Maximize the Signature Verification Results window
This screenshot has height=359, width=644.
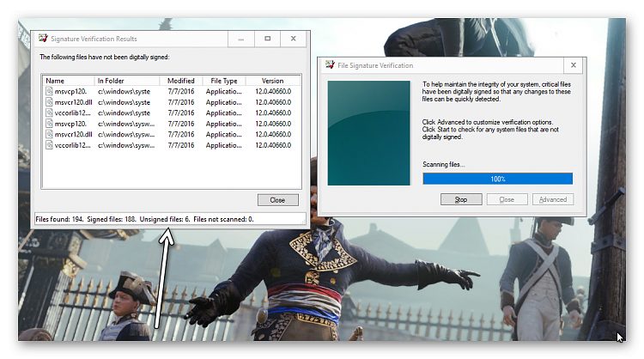pyautogui.click(x=267, y=39)
